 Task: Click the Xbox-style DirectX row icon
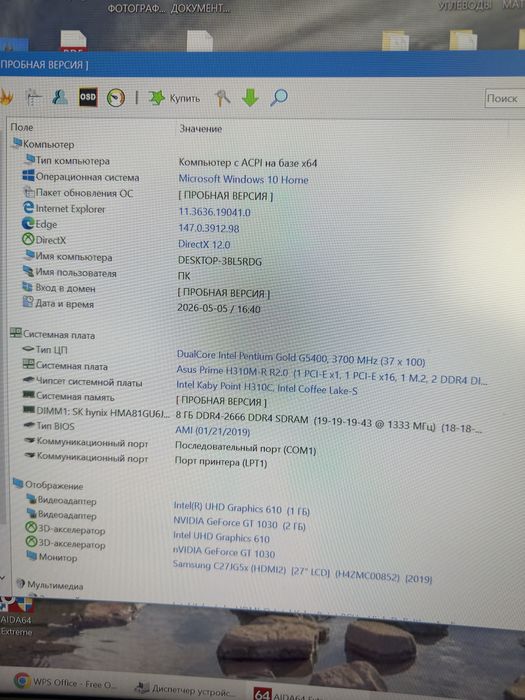tap(28, 239)
